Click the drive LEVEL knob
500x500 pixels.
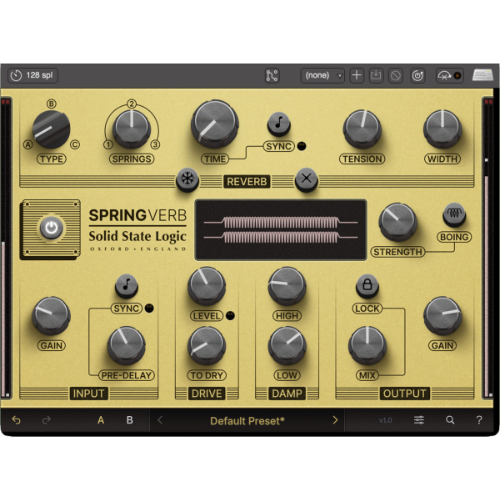point(207,286)
